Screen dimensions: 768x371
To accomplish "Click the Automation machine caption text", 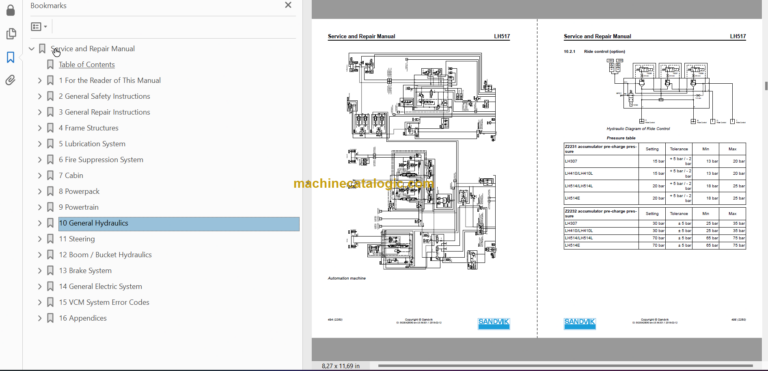I will pos(346,278).
